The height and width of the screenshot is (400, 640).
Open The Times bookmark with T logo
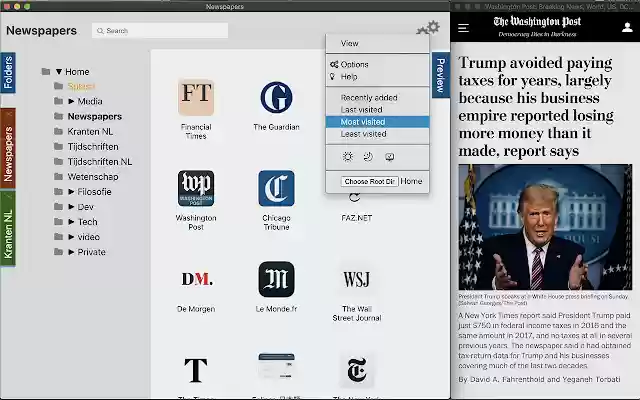(x=196, y=370)
